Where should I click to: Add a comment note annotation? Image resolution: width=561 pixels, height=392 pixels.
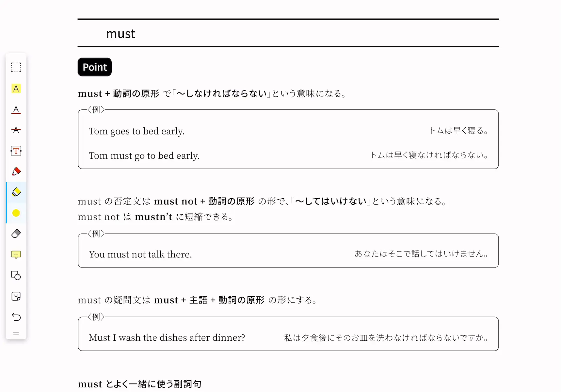tap(16, 254)
